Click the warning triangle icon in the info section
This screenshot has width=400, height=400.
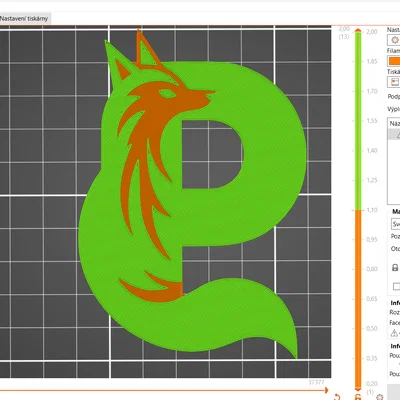tap(394, 333)
